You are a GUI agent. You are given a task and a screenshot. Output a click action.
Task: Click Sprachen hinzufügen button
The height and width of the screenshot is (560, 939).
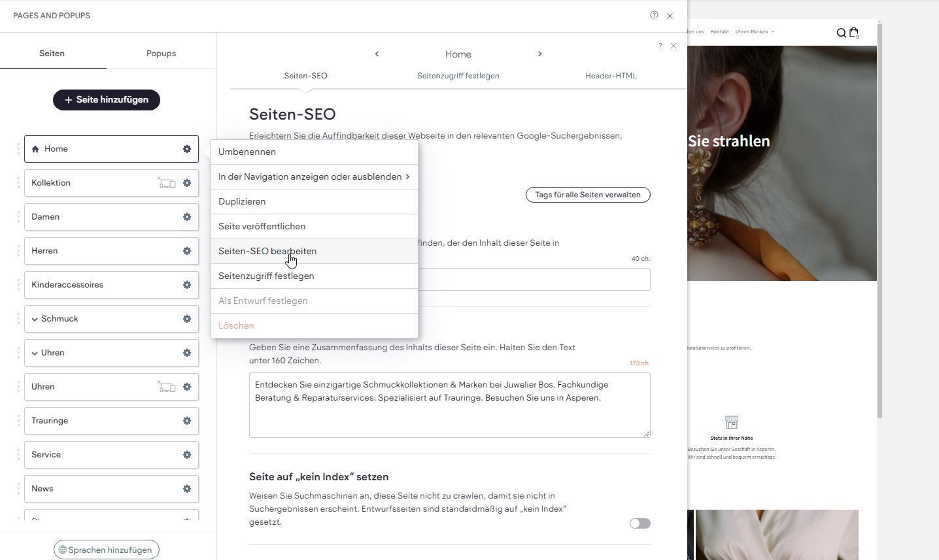pos(107,550)
